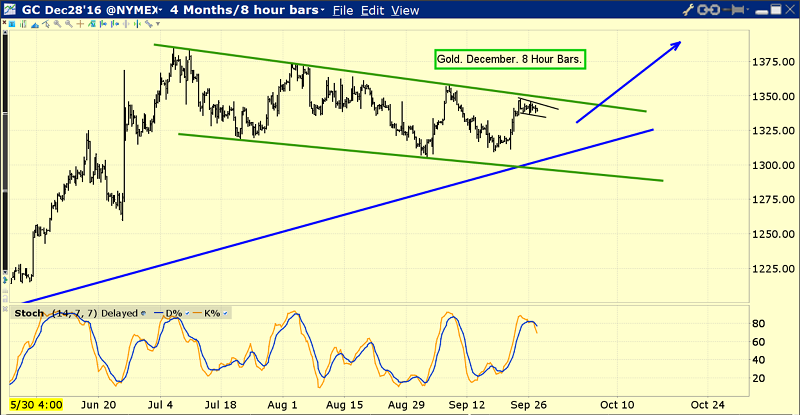This screenshot has height=415, width=800.
Task: Open the Edit menu
Action: pos(373,11)
